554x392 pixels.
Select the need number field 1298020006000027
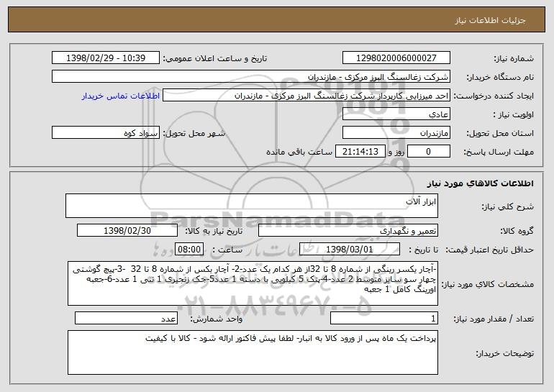(396, 58)
